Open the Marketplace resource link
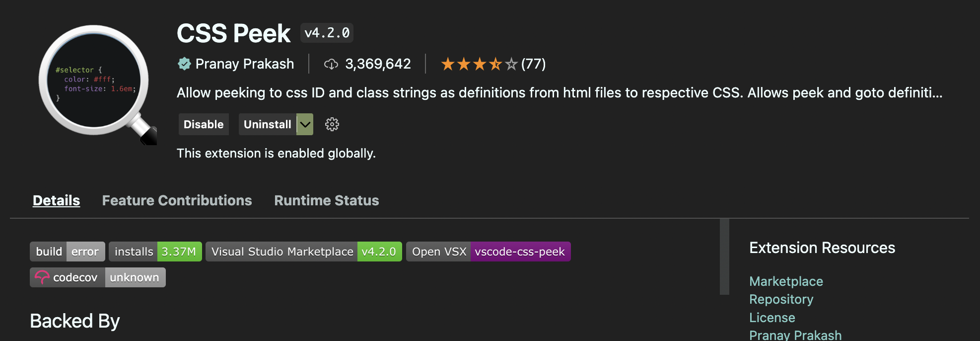This screenshot has width=980, height=341. pos(786,281)
